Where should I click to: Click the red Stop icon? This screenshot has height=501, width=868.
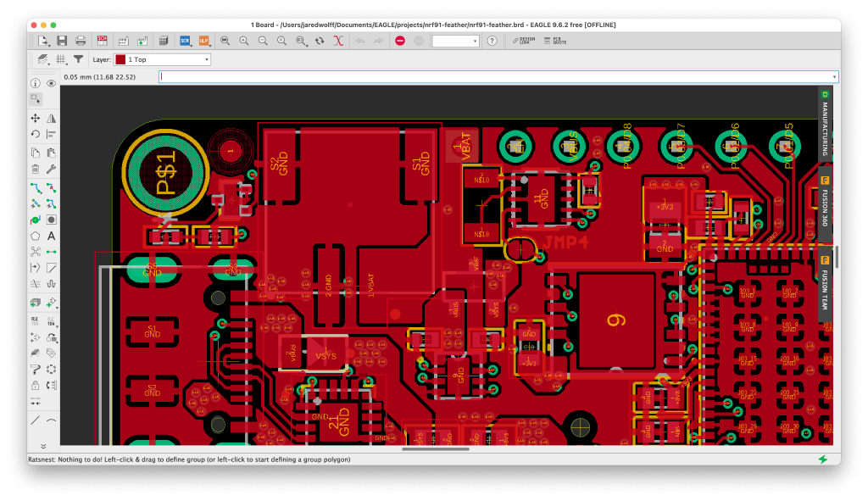[400, 41]
